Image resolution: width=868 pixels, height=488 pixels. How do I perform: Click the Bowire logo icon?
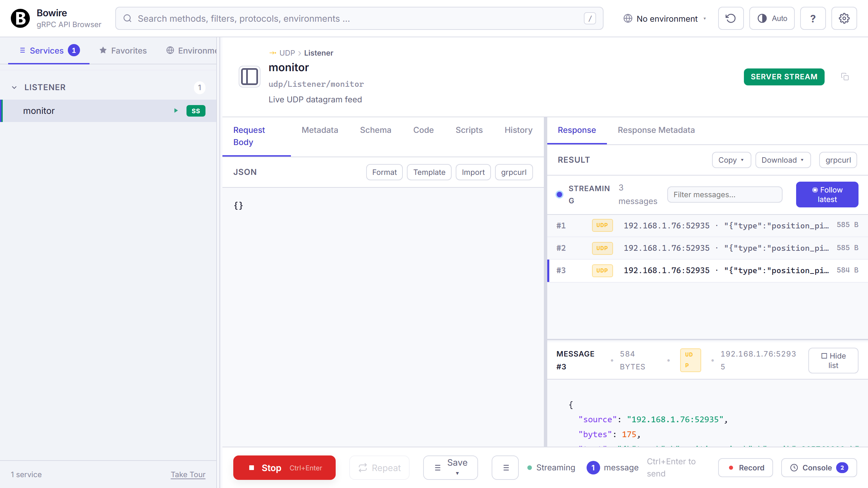coord(20,18)
